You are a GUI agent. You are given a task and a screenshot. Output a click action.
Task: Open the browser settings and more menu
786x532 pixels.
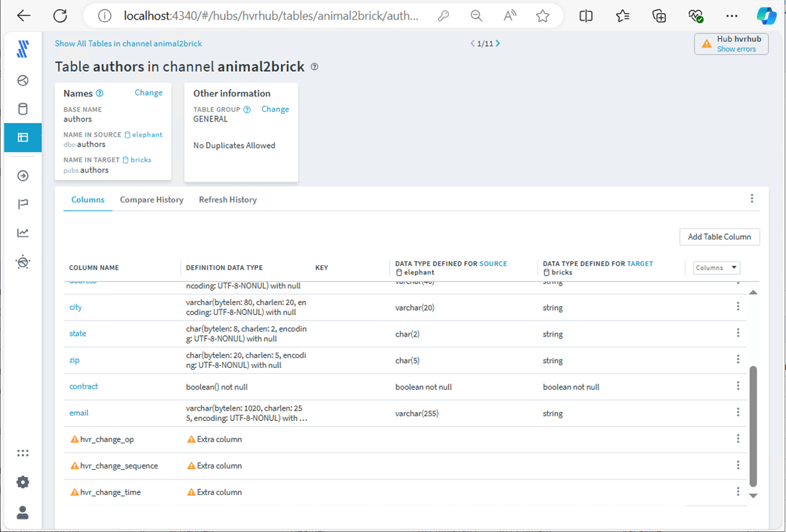tap(732, 16)
